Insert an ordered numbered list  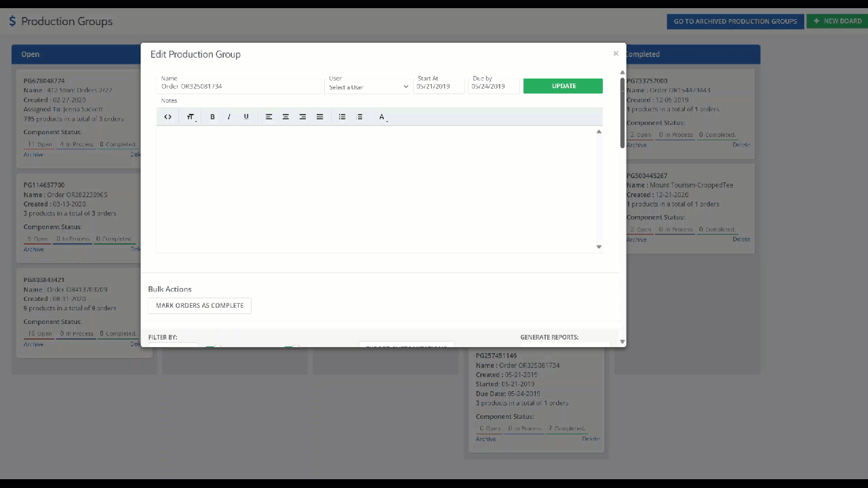tap(359, 117)
